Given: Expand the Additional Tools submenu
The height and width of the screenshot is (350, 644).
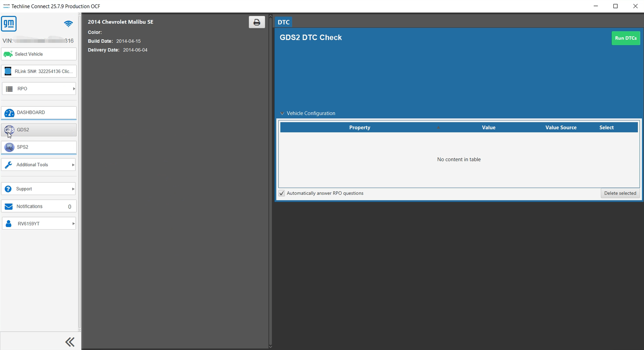Looking at the screenshot, I should [39, 165].
